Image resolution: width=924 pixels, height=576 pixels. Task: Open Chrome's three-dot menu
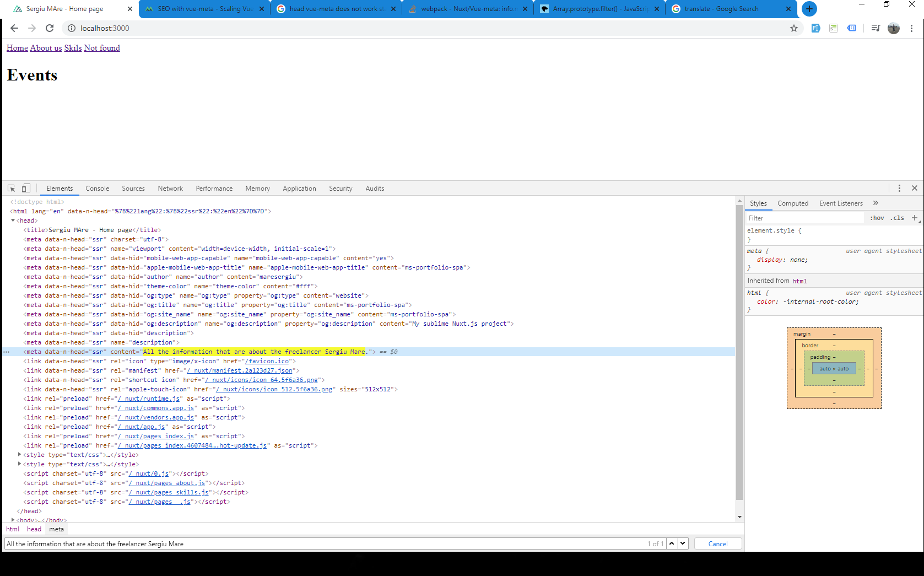point(912,28)
